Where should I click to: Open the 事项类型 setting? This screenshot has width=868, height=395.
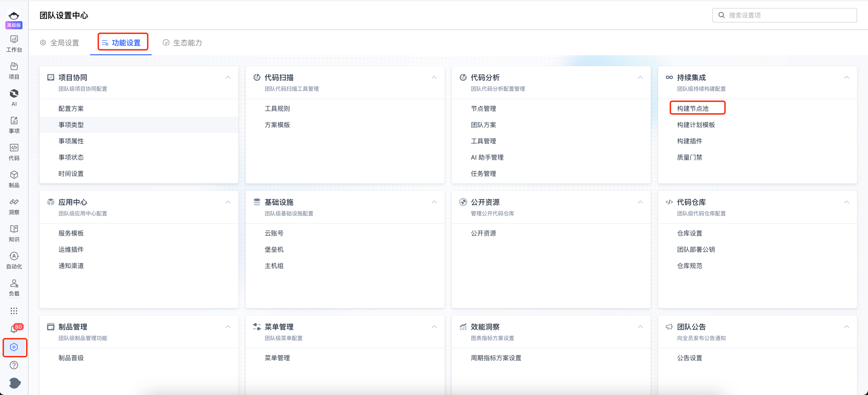71,125
